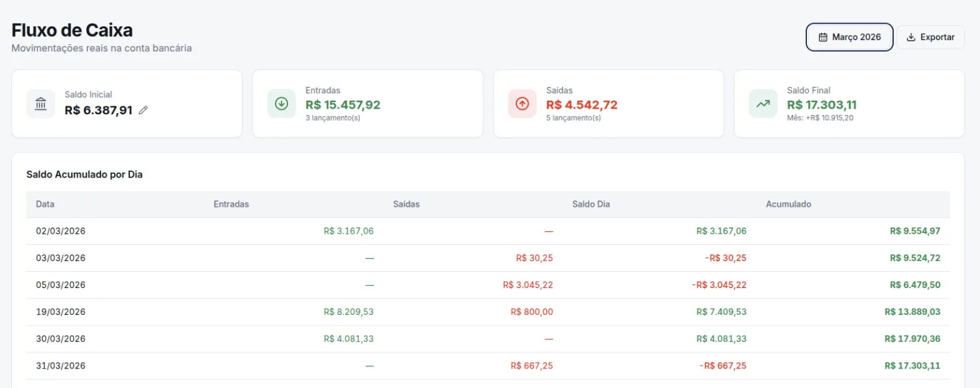The height and width of the screenshot is (388, 980).
Task: Click the -R$ 667,25 daily balance
Action: (723, 366)
